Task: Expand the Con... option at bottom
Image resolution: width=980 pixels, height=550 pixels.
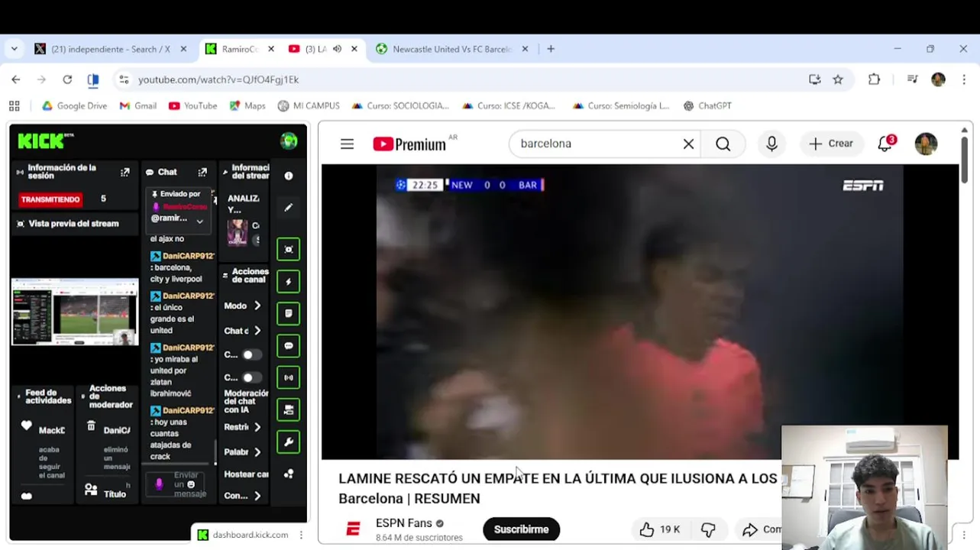Action: click(x=243, y=496)
